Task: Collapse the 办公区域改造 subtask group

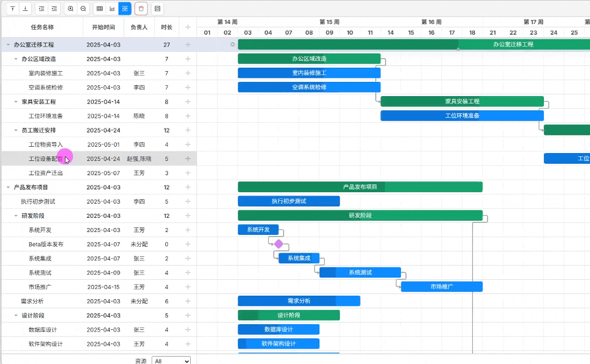Action: [x=16, y=59]
